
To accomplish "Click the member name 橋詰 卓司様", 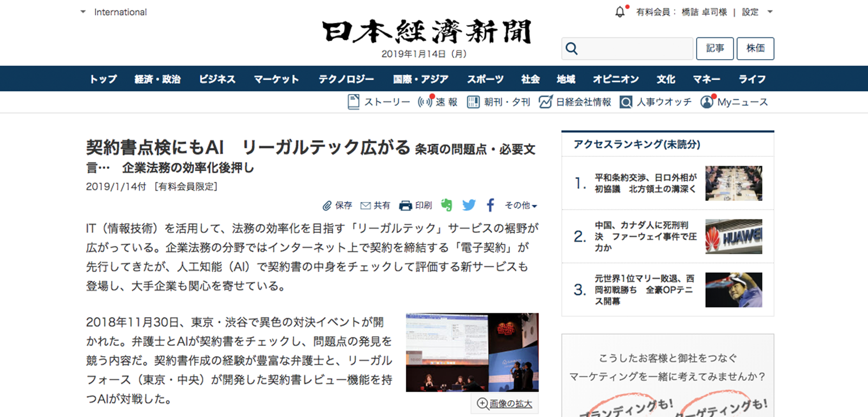I will [x=704, y=12].
